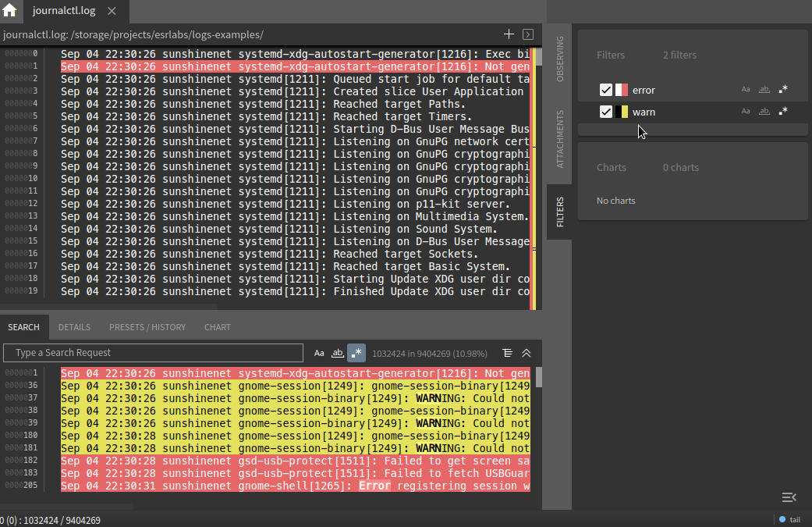The width and height of the screenshot is (812, 527).
Task: Select search result row 0000183
Action: [295, 473]
